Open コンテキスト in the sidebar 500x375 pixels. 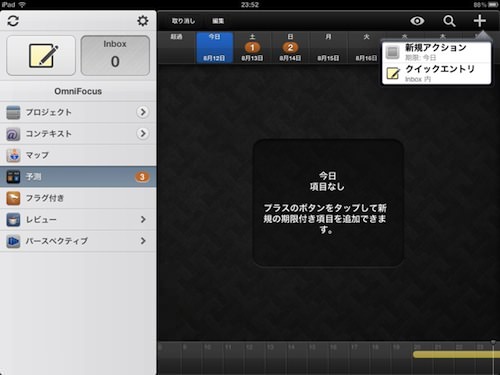point(78,134)
